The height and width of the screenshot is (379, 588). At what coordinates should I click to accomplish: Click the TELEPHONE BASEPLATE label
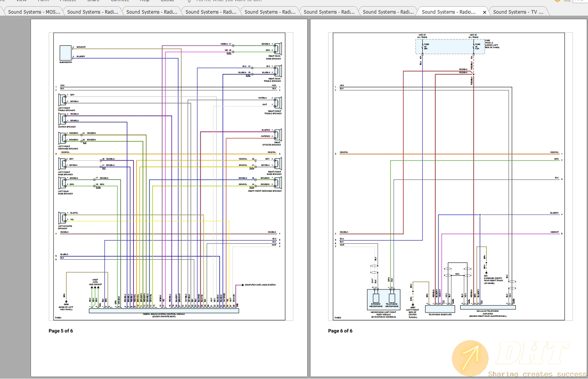click(x=440, y=314)
